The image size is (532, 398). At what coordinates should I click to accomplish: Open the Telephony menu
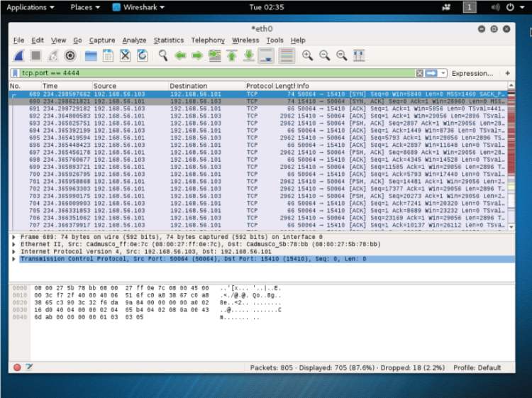[208, 40]
